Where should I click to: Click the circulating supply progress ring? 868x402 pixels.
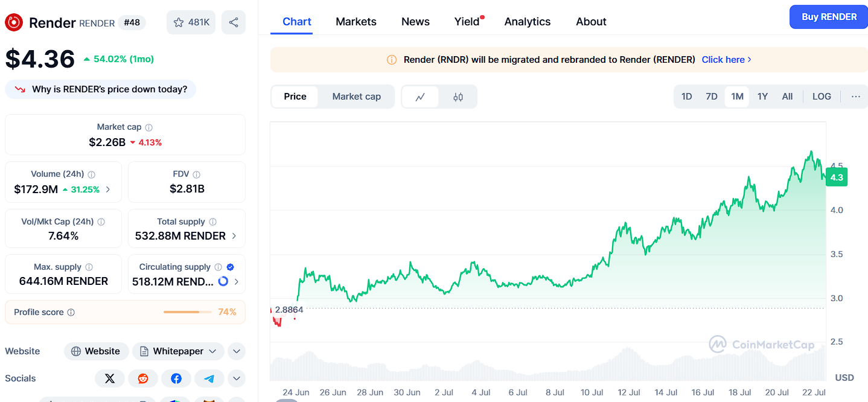click(x=223, y=281)
